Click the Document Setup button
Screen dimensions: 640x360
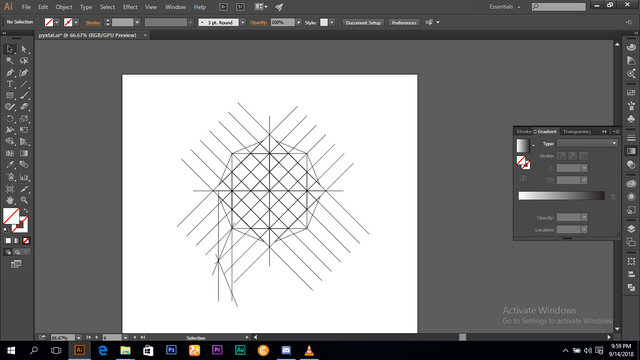pyautogui.click(x=363, y=22)
